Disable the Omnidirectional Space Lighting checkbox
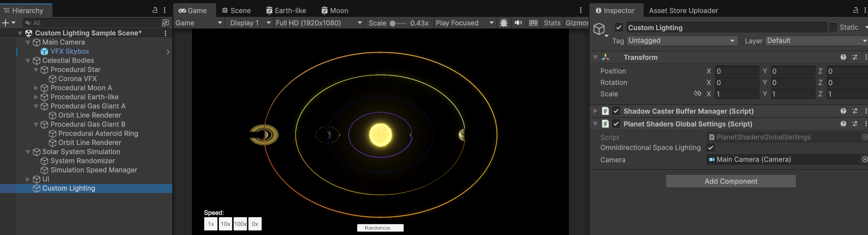The height and width of the screenshot is (235, 868). click(710, 147)
